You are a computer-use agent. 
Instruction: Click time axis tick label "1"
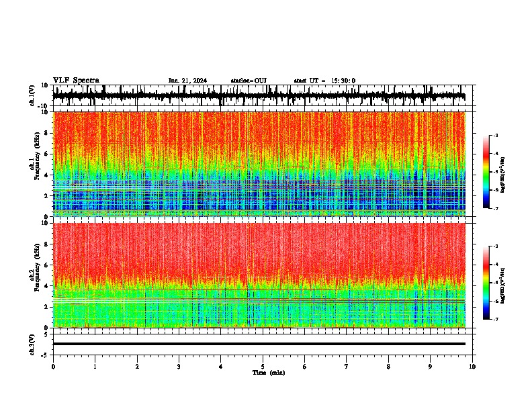tap(95, 367)
